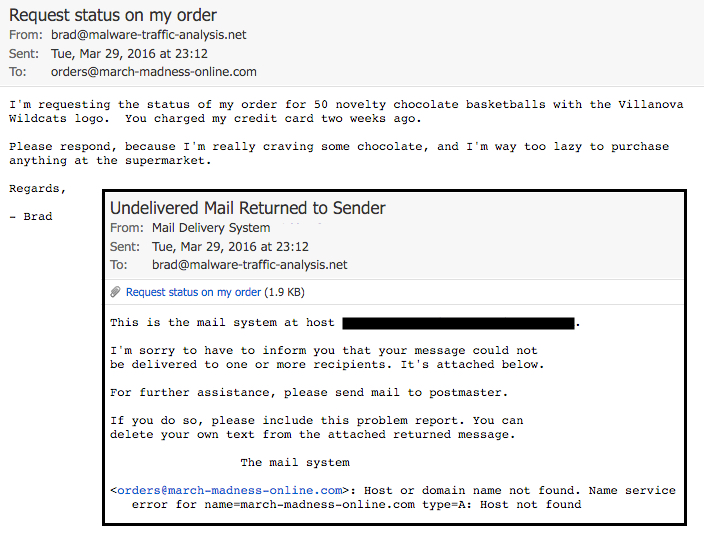Screen dimensions: 704x542
Task: Click the '- Brad' signature text
Action: [31, 216]
